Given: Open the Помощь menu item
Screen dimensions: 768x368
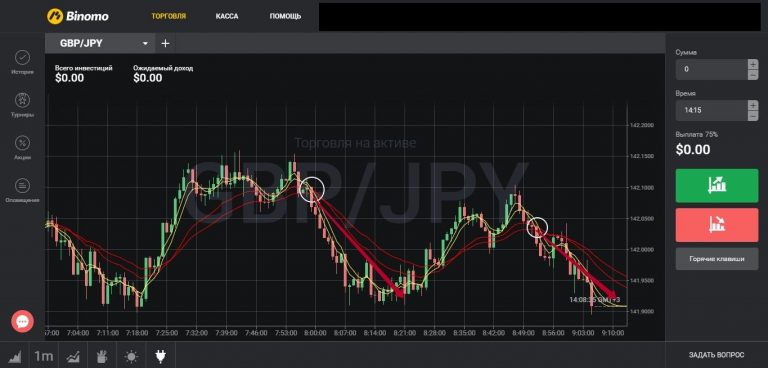Looking at the screenshot, I should [x=285, y=16].
